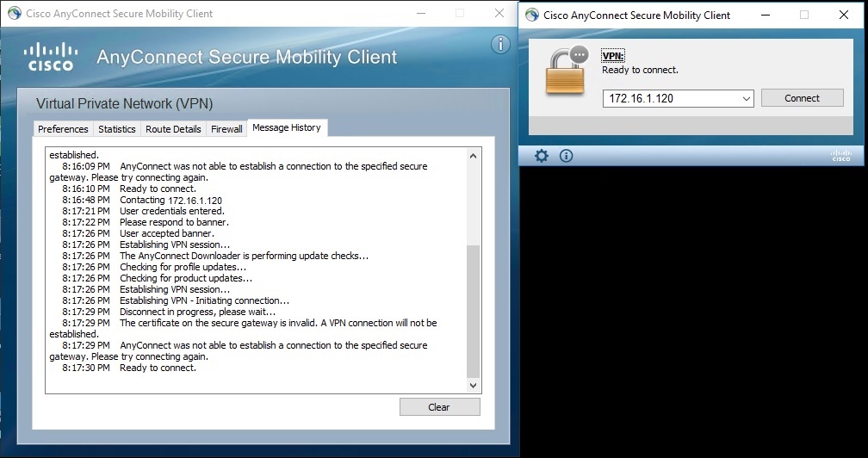The height and width of the screenshot is (458, 868).
Task: Switch to the Statistics tab
Action: [117, 129]
